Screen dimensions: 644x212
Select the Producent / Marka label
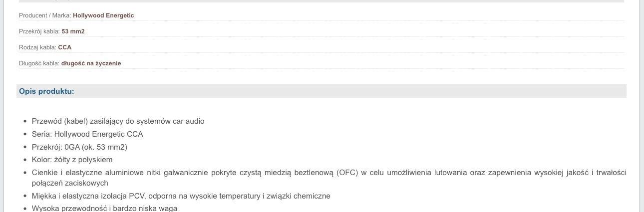(x=45, y=15)
